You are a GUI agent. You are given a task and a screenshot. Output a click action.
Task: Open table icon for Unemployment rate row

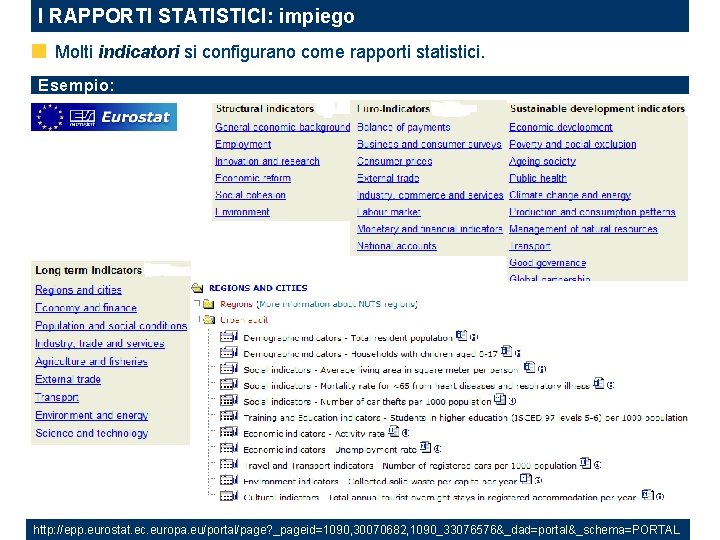click(x=229, y=448)
